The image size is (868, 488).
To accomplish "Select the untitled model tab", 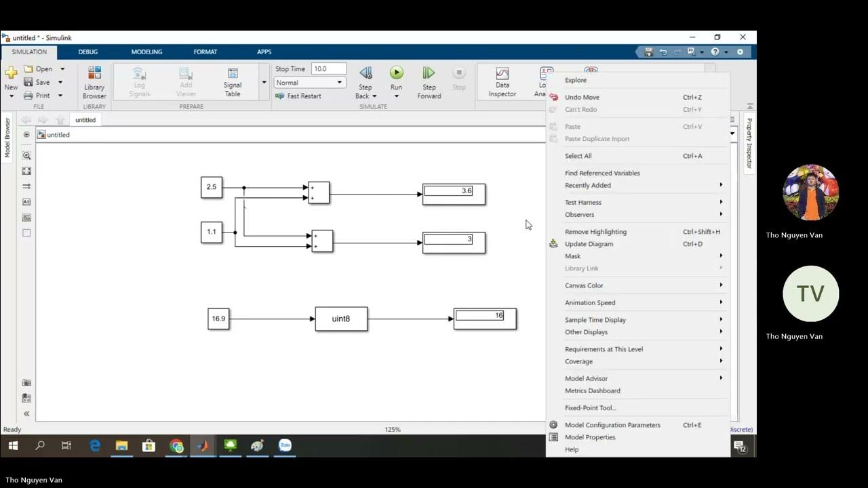I will coord(85,120).
